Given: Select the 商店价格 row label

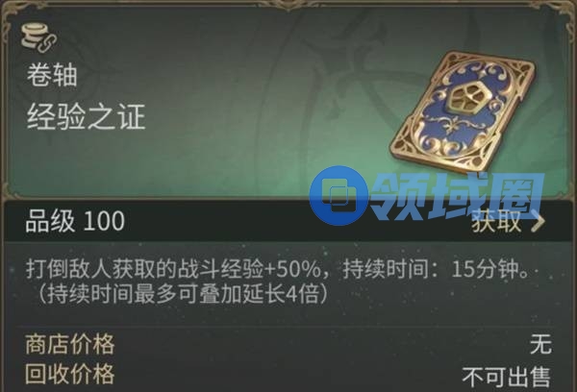Looking at the screenshot, I should pos(70,345).
